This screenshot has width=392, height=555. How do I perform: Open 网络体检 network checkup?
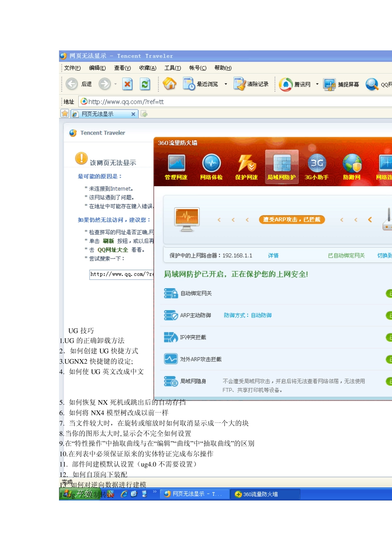pyautogui.click(x=211, y=167)
